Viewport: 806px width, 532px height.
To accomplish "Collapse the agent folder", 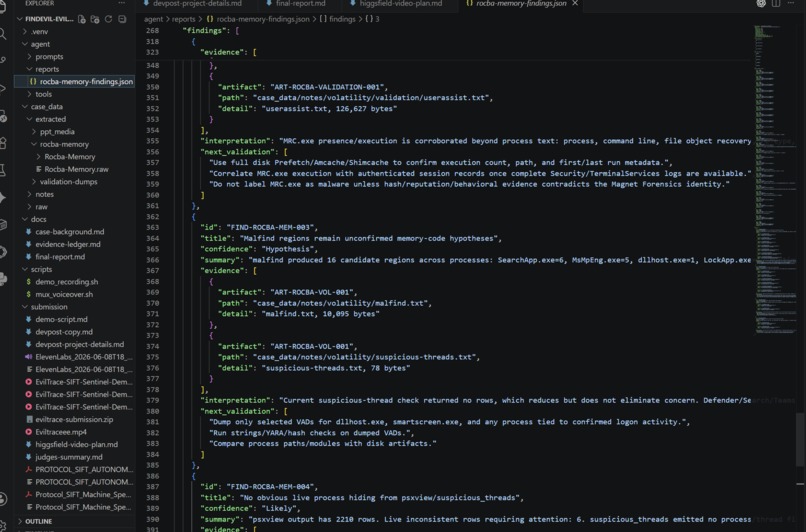I will (75, 44).
